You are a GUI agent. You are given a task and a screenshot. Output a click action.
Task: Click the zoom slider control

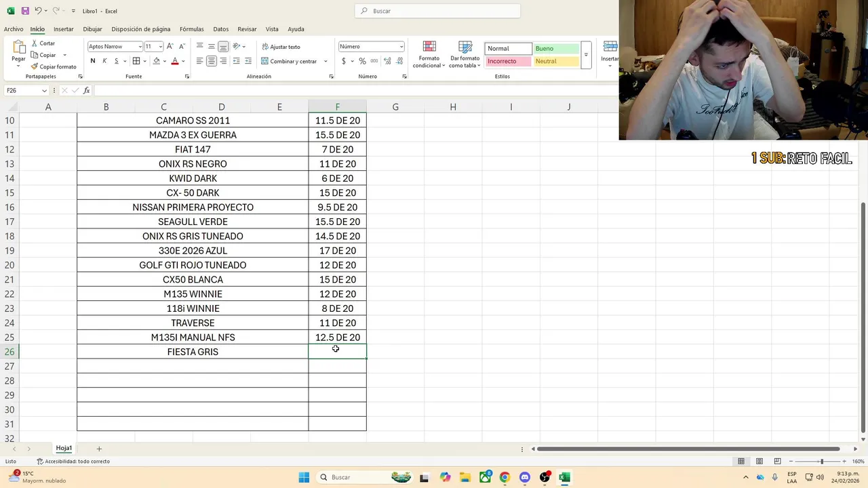[x=821, y=462]
